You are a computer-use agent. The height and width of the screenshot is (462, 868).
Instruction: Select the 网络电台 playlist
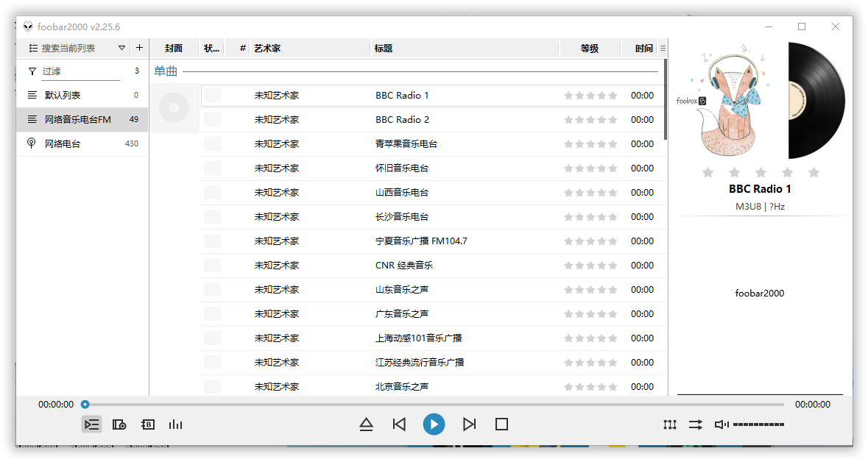[x=63, y=143]
